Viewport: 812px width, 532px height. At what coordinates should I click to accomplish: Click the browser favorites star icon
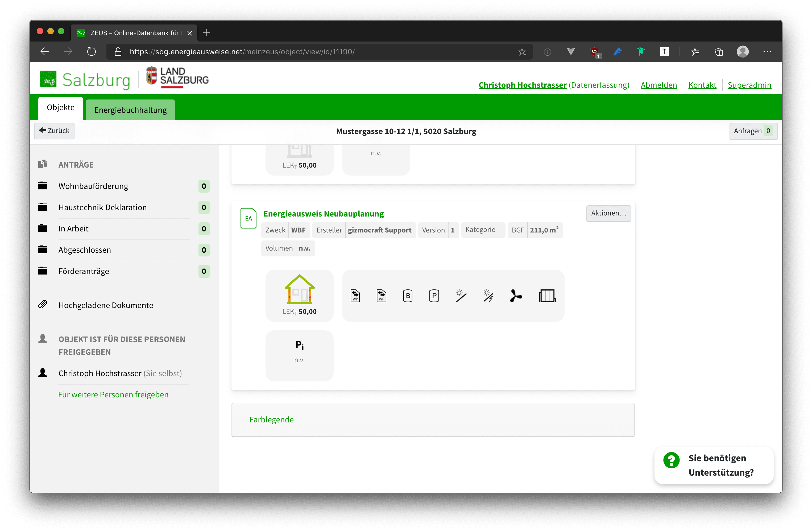coord(522,52)
